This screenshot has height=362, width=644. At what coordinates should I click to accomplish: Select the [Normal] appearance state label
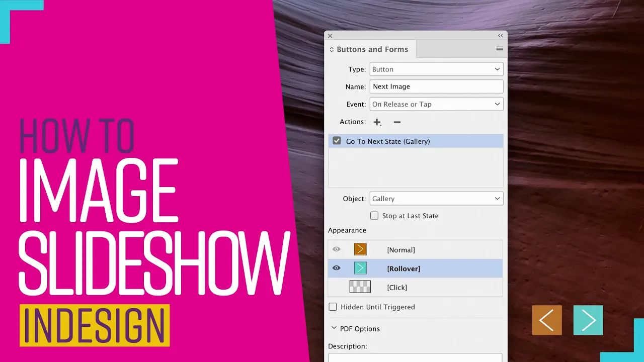[401, 250]
